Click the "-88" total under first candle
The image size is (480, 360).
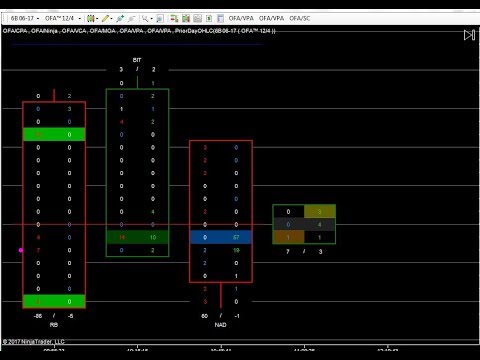(x=38, y=316)
